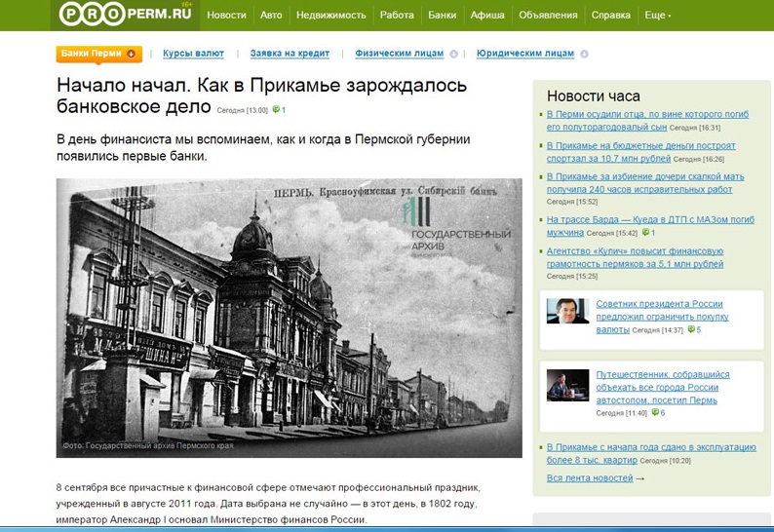
Task: Click comment icon on the Барда–Куеда crash news
Action: pyautogui.click(x=643, y=233)
